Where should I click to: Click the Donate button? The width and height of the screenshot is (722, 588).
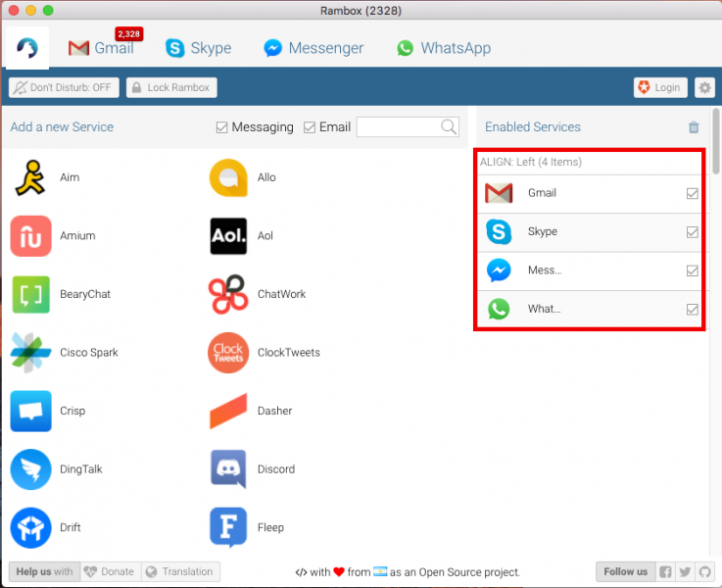tap(111, 572)
